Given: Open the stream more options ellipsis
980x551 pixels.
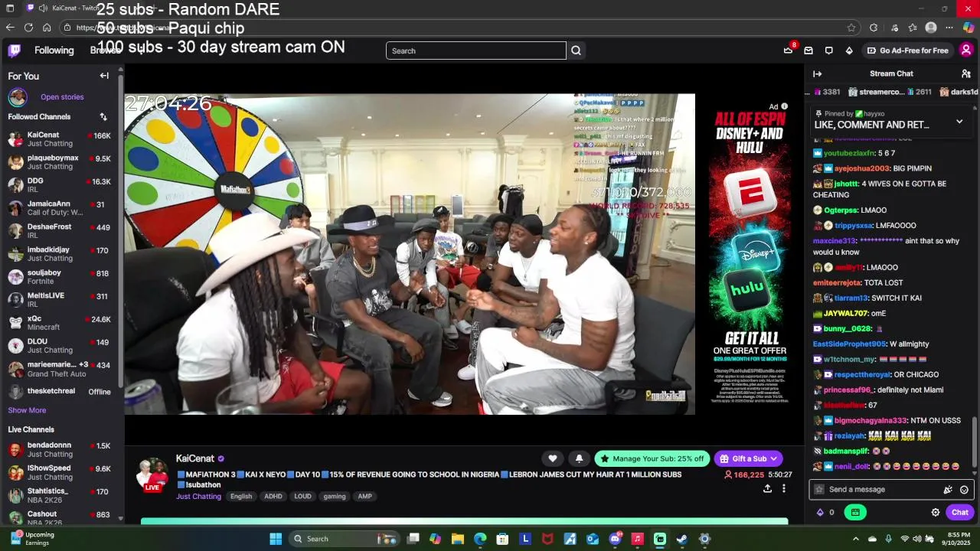Looking at the screenshot, I should (783, 488).
